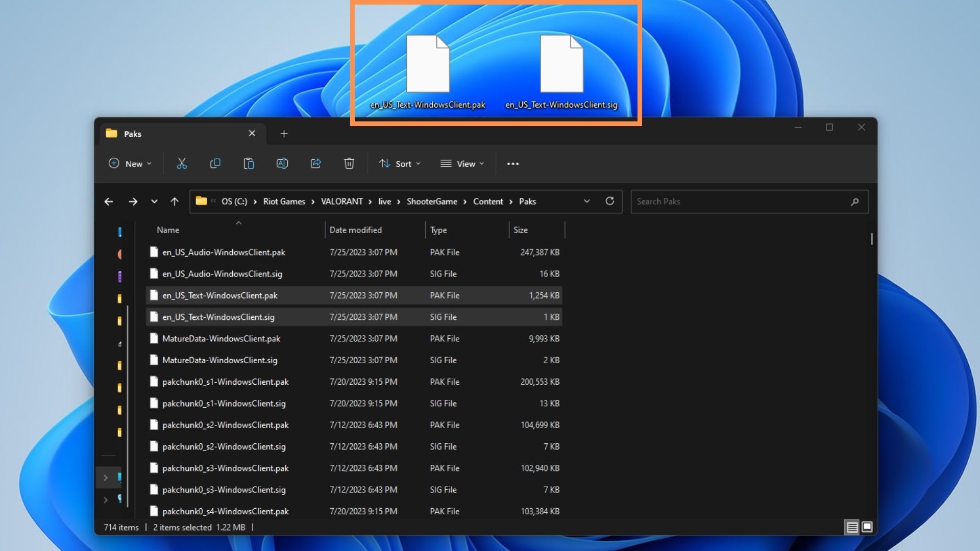This screenshot has height=551, width=980.
Task: Click the Cut scissors icon in toolbar
Action: 182,163
